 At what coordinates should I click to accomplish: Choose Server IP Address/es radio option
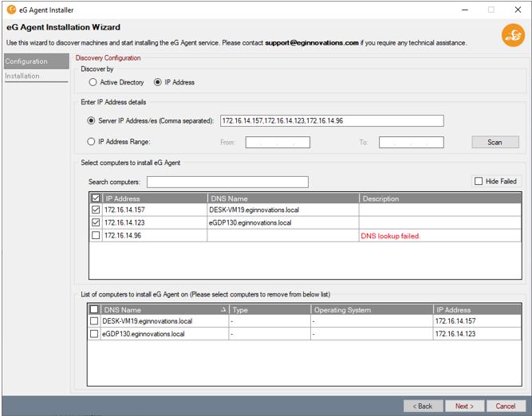[91, 120]
